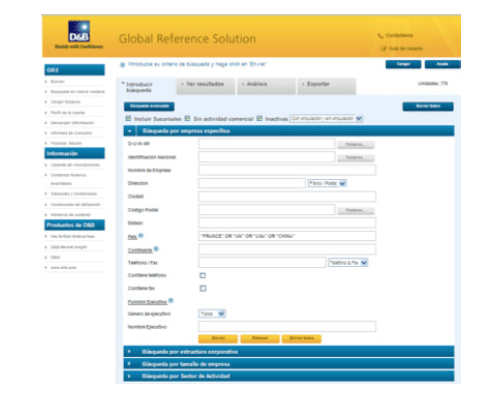493x394 pixels.
Task: Open the www.dnb.com sidebar link
Action: click(x=63, y=268)
